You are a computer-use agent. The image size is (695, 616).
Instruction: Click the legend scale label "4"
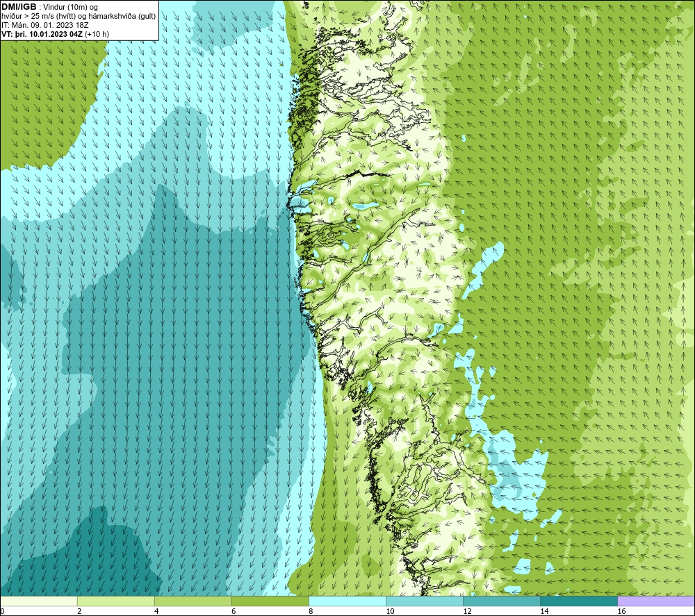pos(156,611)
